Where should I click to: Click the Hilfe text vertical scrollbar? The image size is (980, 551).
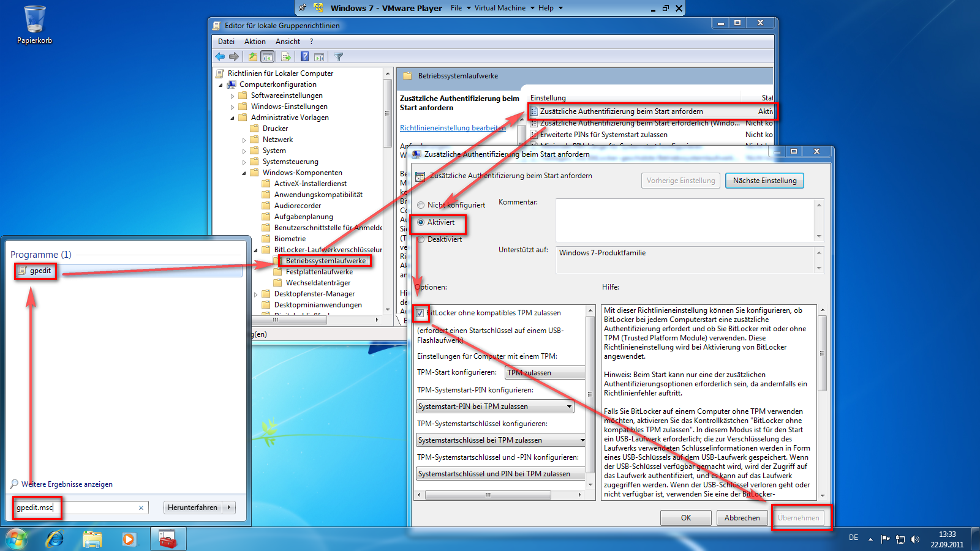point(823,402)
